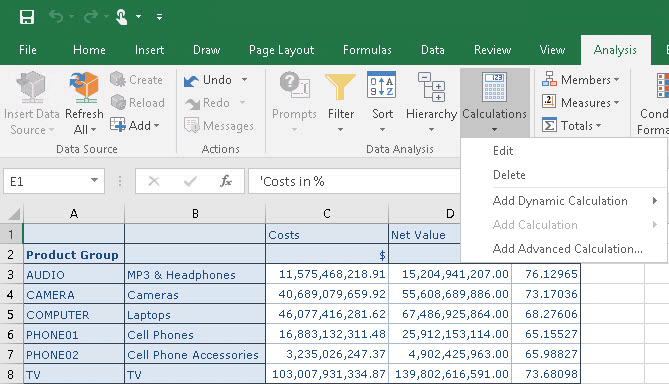
Task: Open the Hierarchy tool
Action: pyautogui.click(x=431, y=87)
